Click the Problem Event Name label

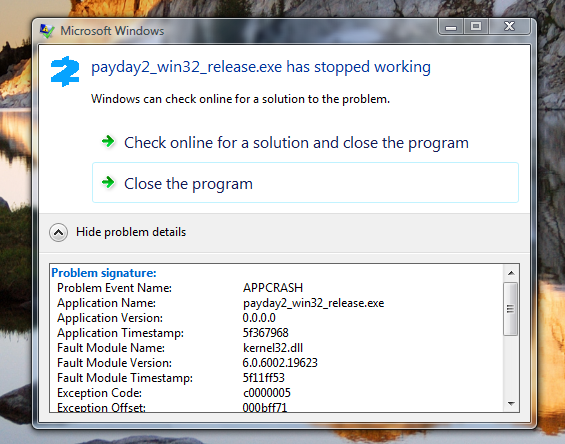[114, 288]
